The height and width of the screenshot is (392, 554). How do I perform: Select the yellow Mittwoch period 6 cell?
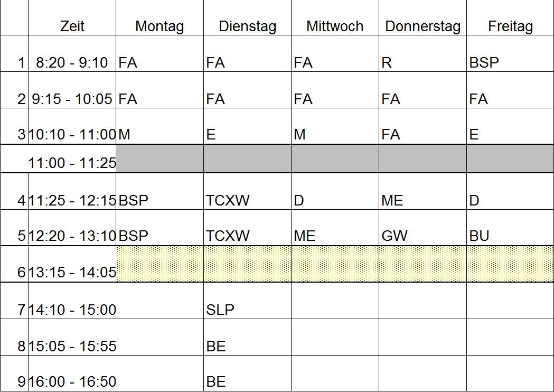(x=335, y=264)
